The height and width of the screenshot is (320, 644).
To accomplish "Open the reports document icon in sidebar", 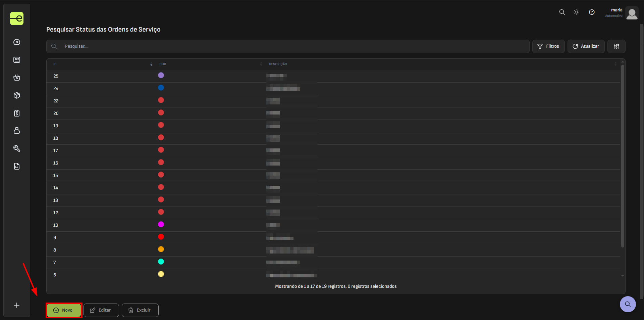I will pyautogui.click(x=17, y=166).
